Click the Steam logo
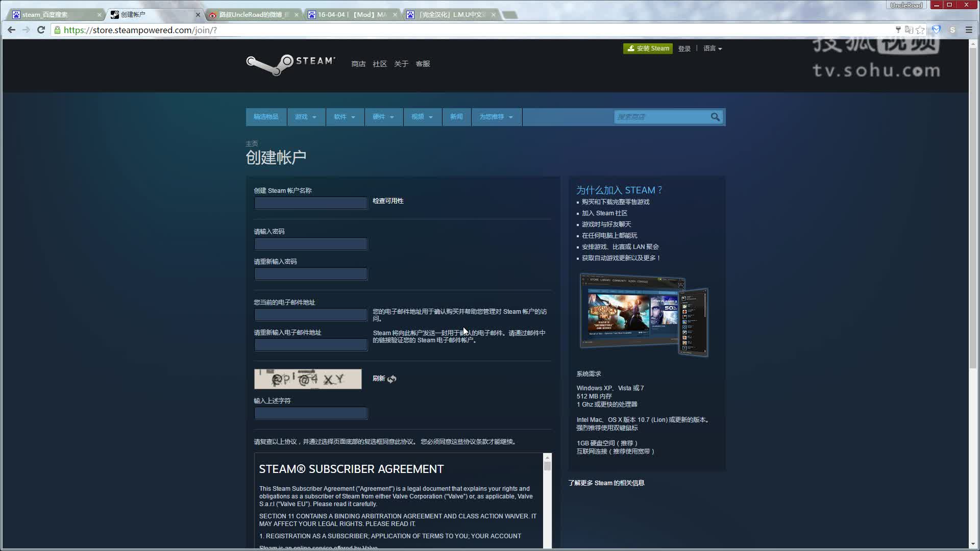Viewport: 980px width, 551px height. tap(290, 64)
